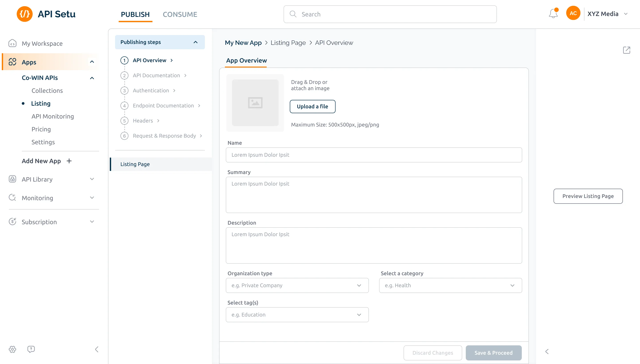
Task: Click step 5 circle icon
Action: point(124,121)
